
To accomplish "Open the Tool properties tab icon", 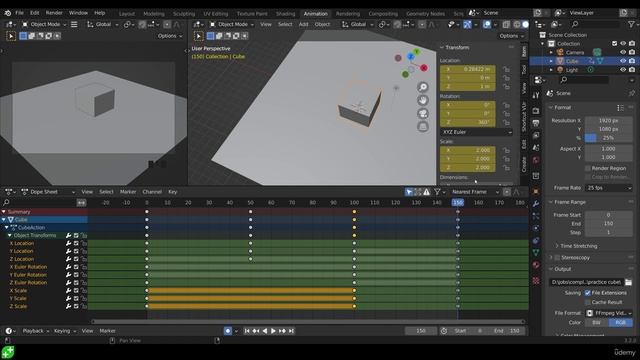I will click(536, 95).
